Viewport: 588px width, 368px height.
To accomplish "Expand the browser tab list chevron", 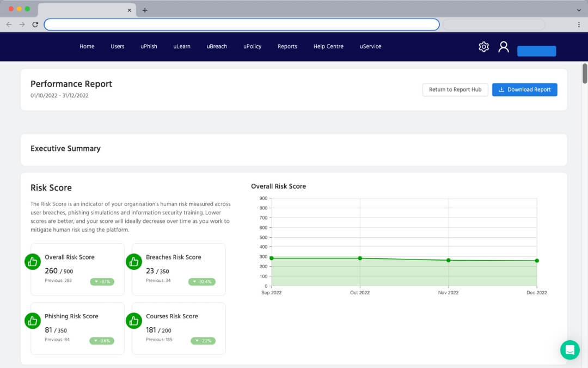I will [579, 10].
